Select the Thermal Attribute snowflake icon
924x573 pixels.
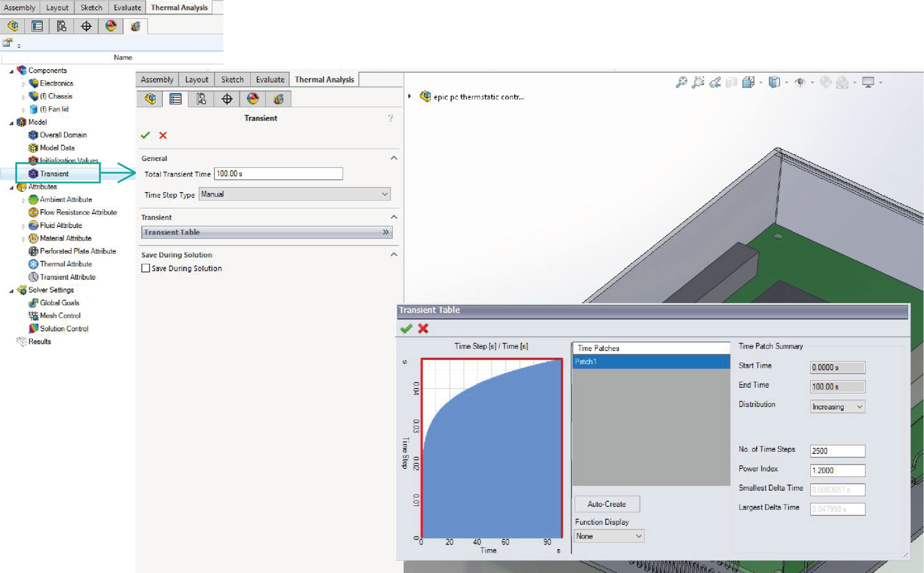pyautogui.click(x=33, y=264)
